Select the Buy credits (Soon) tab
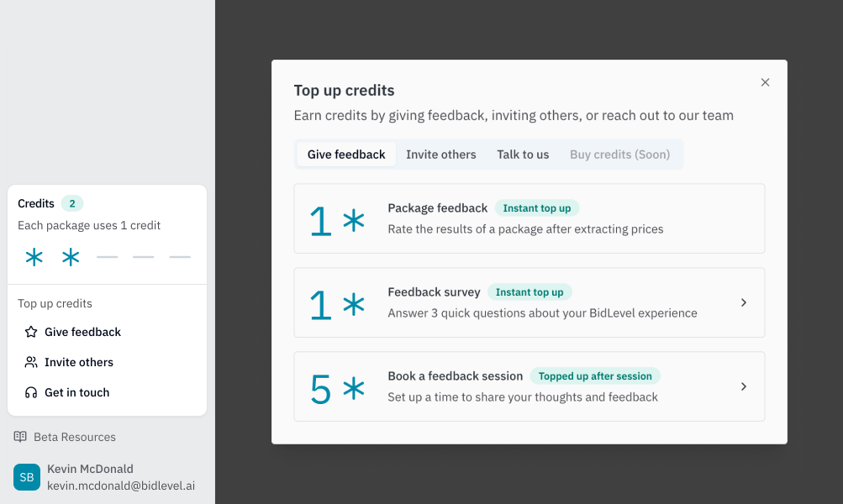The image size is (843, 504). click(x=619, y=155)
